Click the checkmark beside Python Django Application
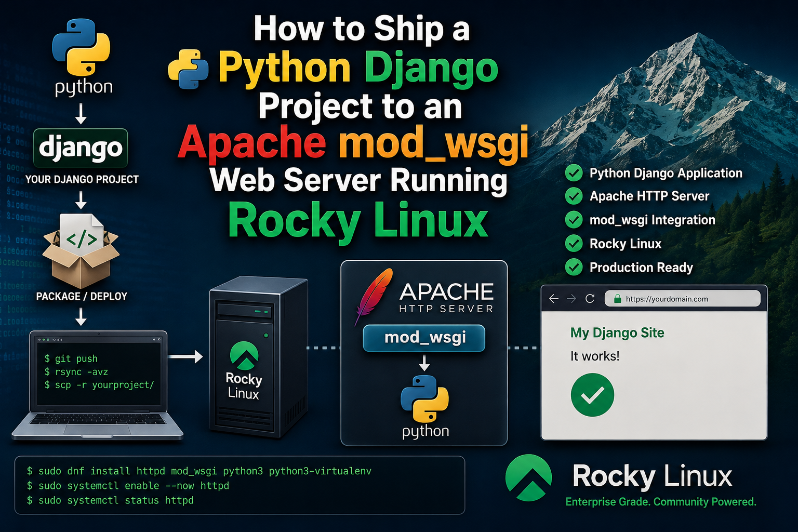Viewport: 798px width, 532px height. 574,173
